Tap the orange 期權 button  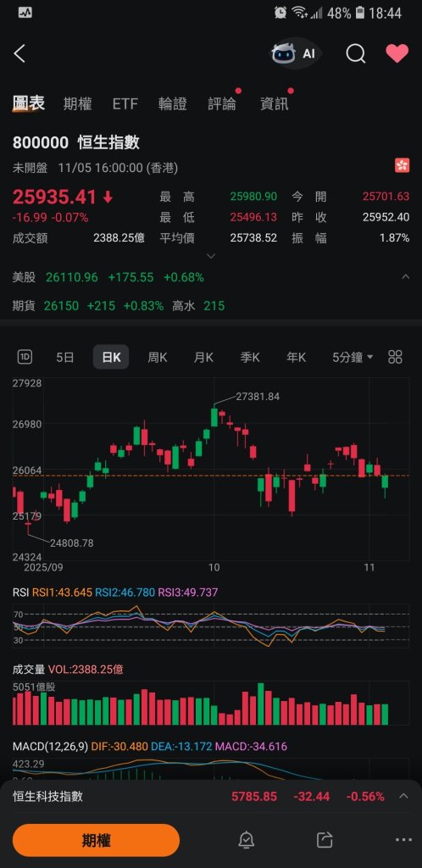point(97,840)
